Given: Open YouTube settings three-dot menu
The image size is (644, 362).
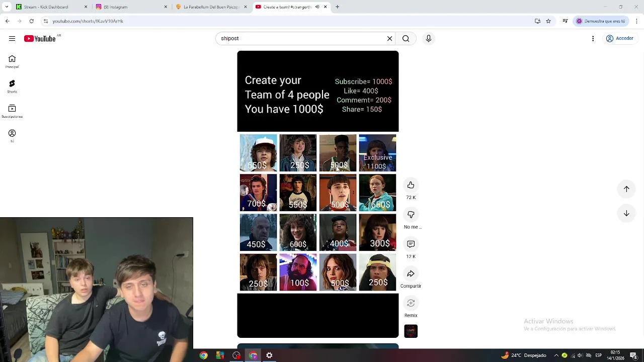Looking at the screenshot, I should tap(593, 39).
